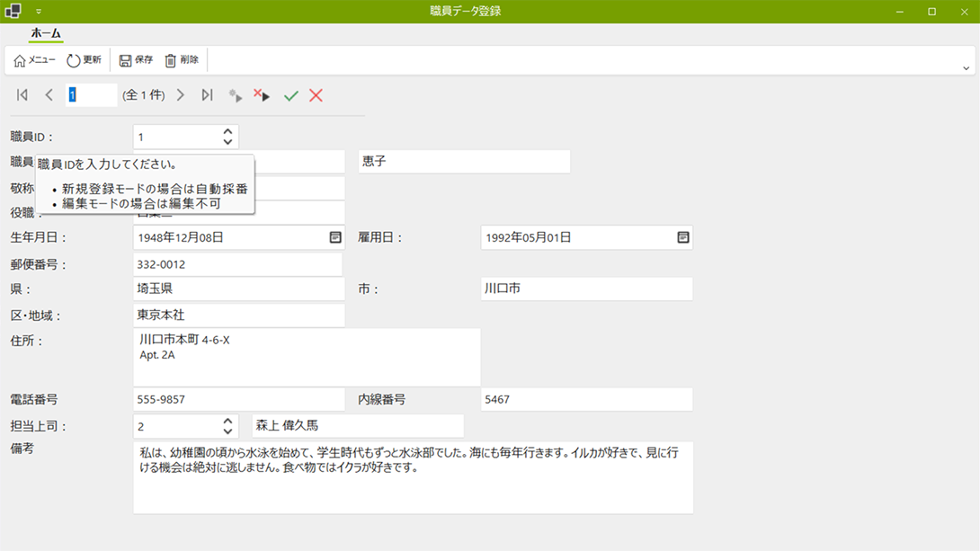Click the 郵便番号 field 332-0012
The height and width of the screenshot is (551, 980).
click(237, 264)
